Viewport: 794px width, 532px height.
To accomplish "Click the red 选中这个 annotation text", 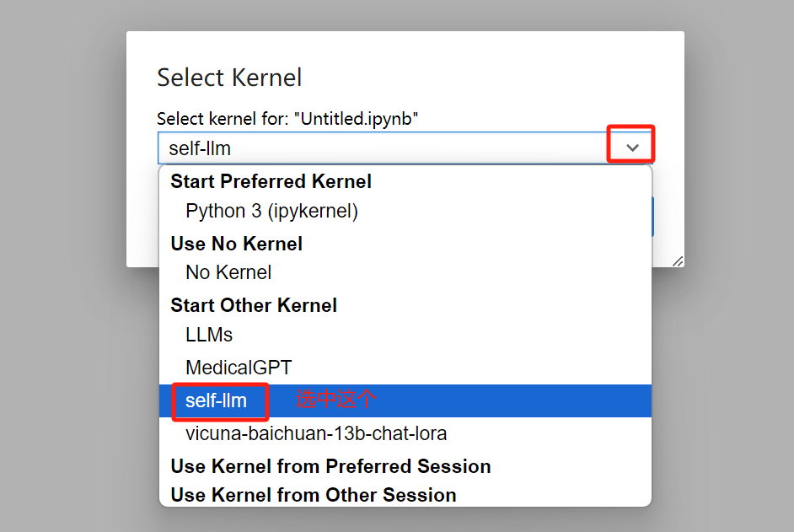I will [x=335, y=400].
